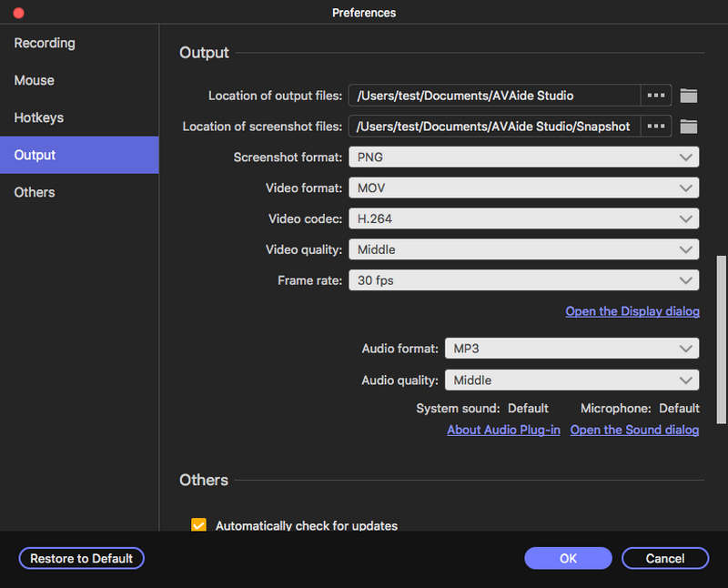Open folder for screenshot files location

click(688, 127)
